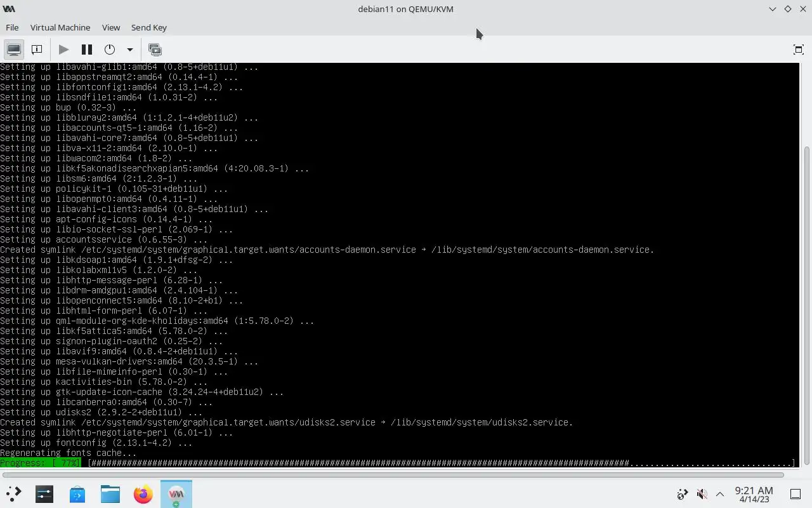This screenshot has height=508, width=812.
Task: Shut down the virtual machine
Action: tap(110, 50)
